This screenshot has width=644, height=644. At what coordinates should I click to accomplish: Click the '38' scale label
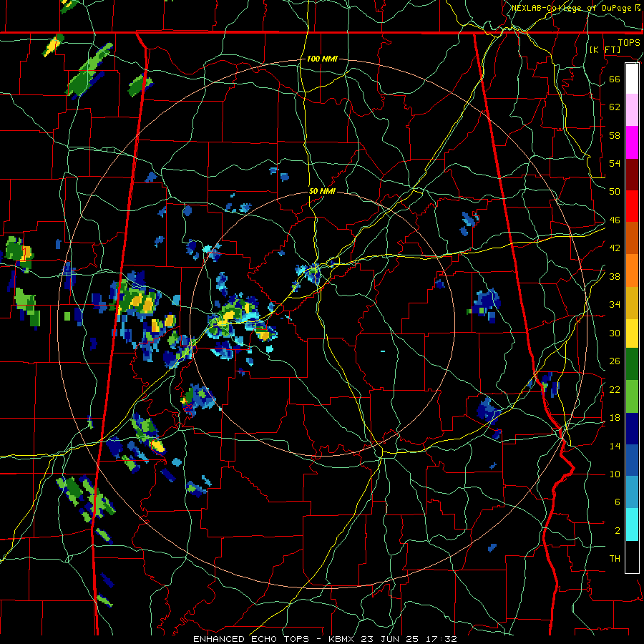(615, 276)
